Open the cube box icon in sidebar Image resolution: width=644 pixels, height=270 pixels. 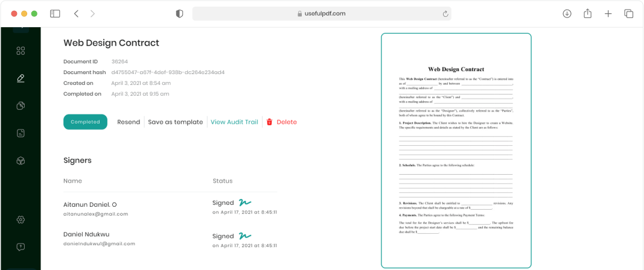[21, 161]
